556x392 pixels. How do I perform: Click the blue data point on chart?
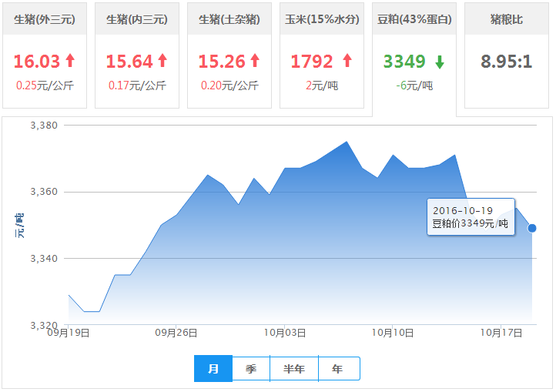point(532,228)
